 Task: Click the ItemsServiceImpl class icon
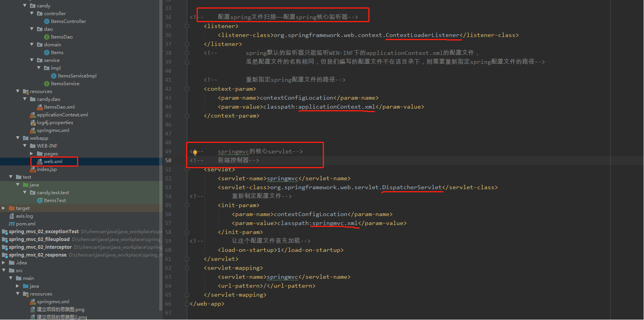click(x=54, y=76)
